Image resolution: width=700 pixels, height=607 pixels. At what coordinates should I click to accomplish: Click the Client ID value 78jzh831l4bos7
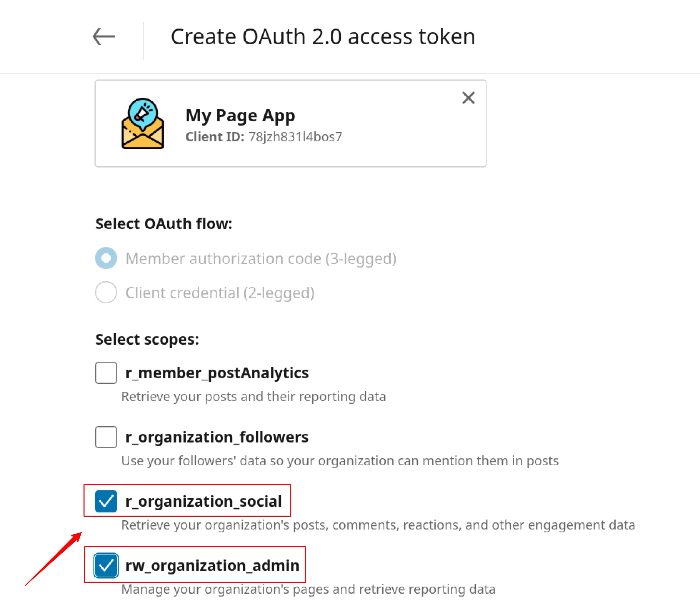295,137
